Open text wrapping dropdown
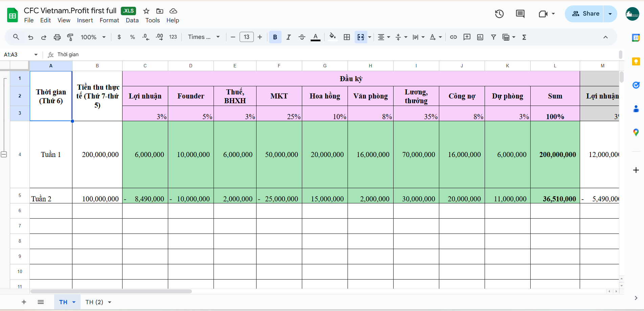Viewport: 644px width, 311px height. click(419, 37)
